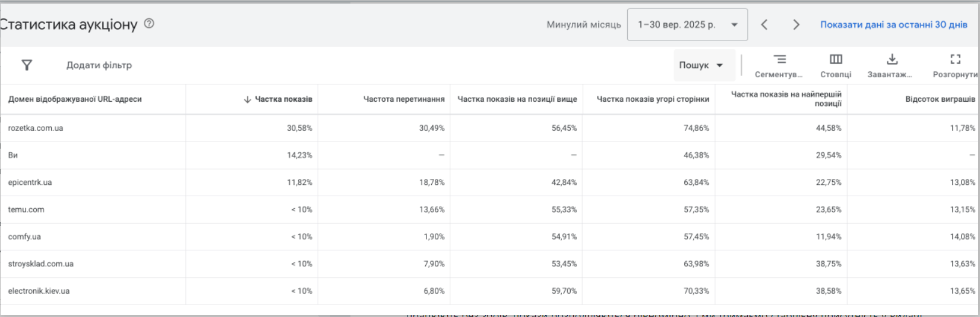
Task: Click Показати дані за останні 30 днів
Action: (893, 24)
